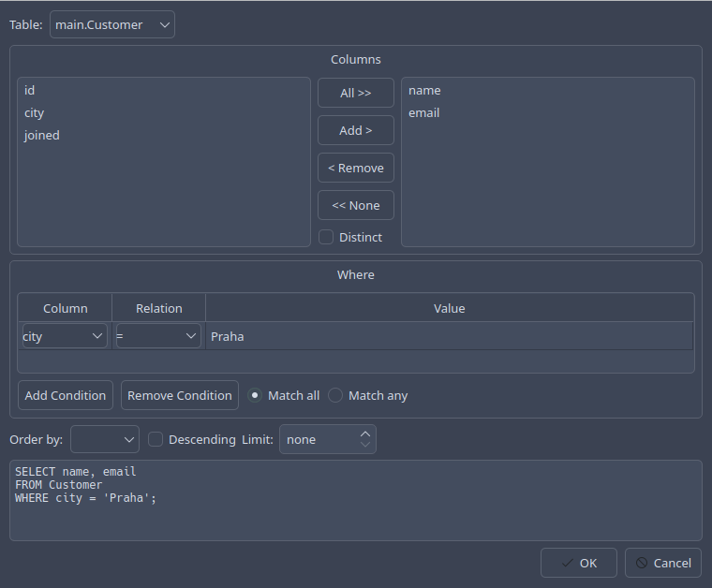Click the Value header in Where table
This screenshot has height=588, width=712.
[x=449, y=309]
